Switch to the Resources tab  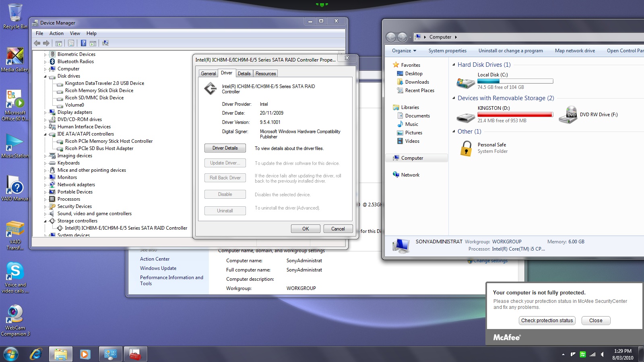pos(266,74)
